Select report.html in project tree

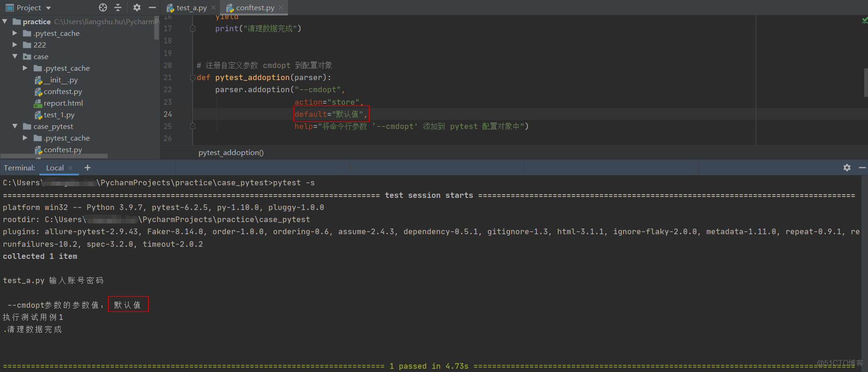coord(63,103)
